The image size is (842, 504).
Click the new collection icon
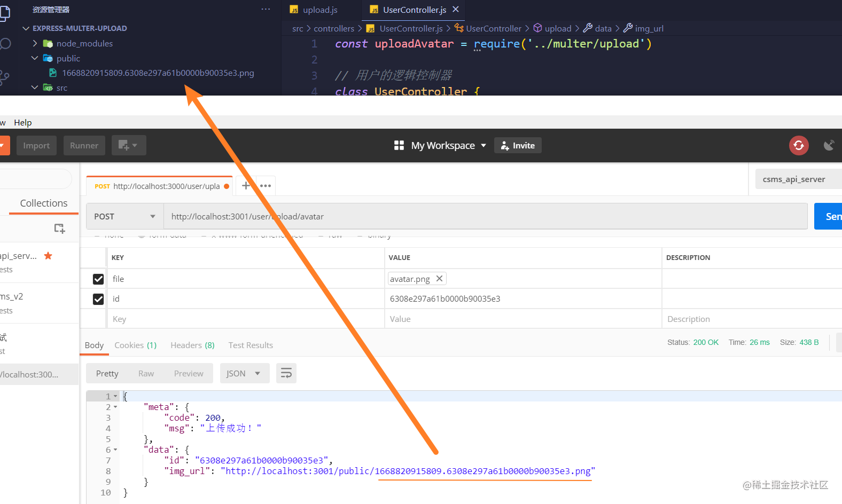pyautogui.click(x=59, y=229)
